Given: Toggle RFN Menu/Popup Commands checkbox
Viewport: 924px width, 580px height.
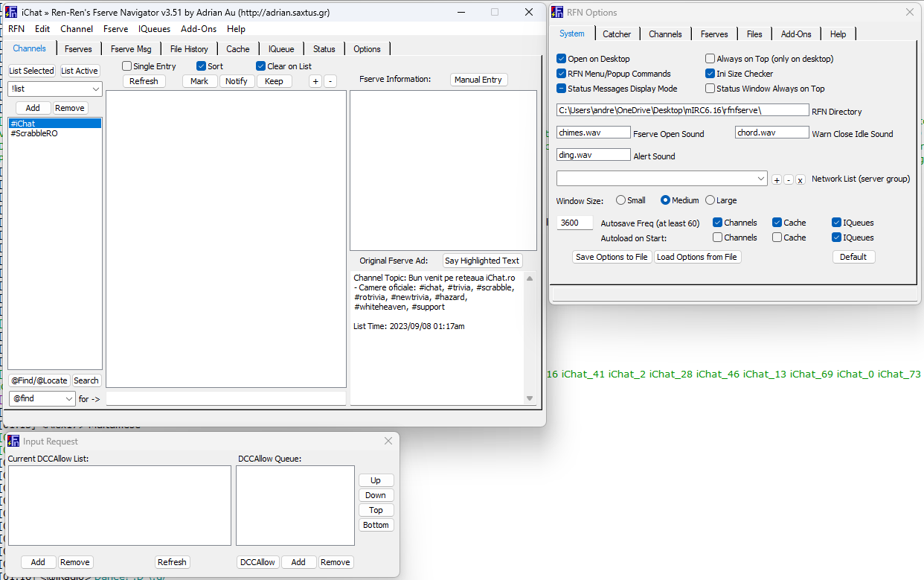Looking at the screenshot, I should pos(562,74).
